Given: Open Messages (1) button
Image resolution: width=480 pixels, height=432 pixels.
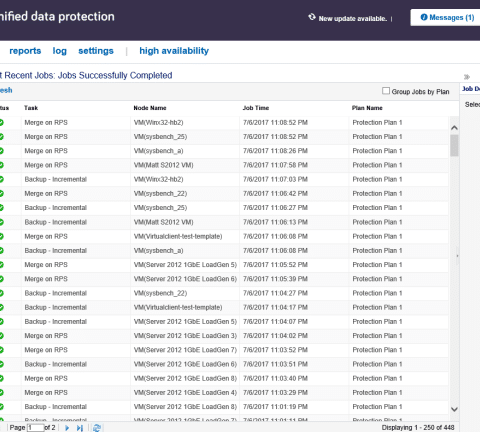Looking at the screenshot, I should (x=445, y=17).
